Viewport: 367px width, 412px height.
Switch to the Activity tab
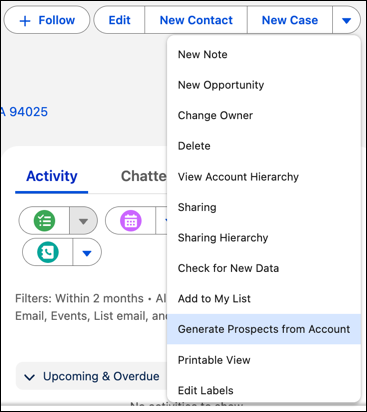point(52,176)
